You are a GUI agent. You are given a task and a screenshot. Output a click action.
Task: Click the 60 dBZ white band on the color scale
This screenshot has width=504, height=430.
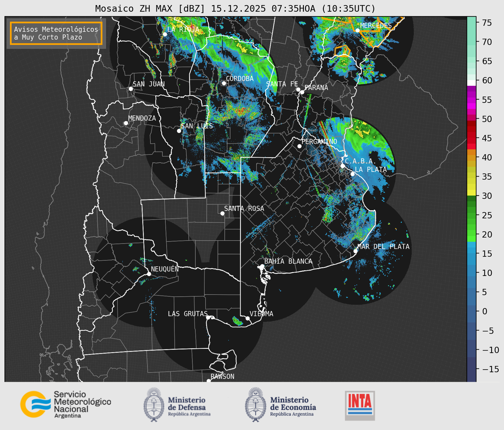[x=471, y=83]
